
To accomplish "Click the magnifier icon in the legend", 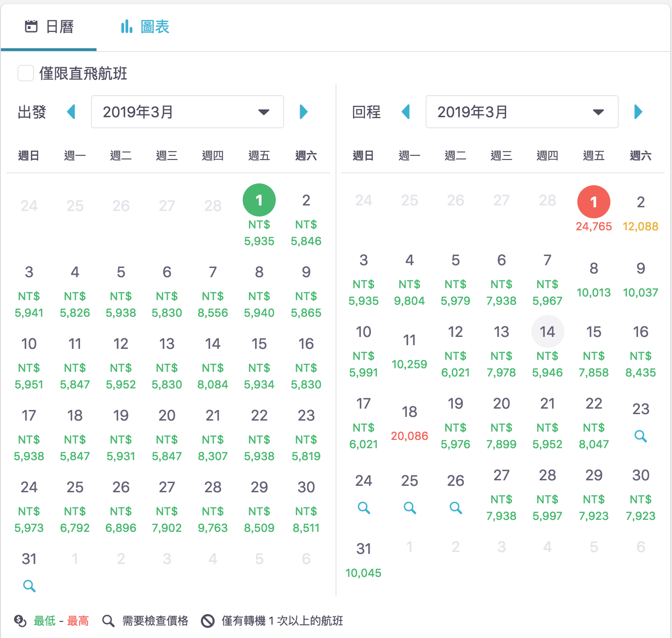I will (x=108, y=620).
